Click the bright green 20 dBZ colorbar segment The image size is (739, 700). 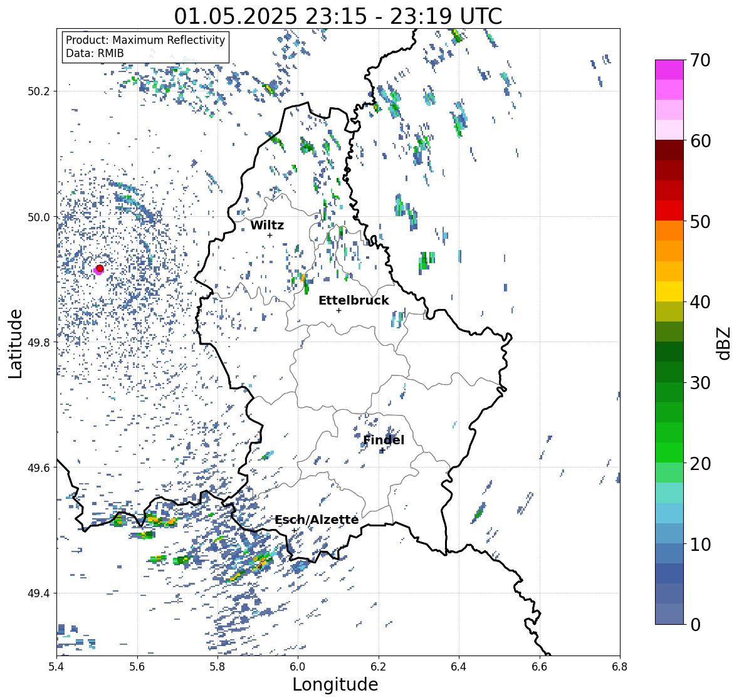[x=669, y=452]
